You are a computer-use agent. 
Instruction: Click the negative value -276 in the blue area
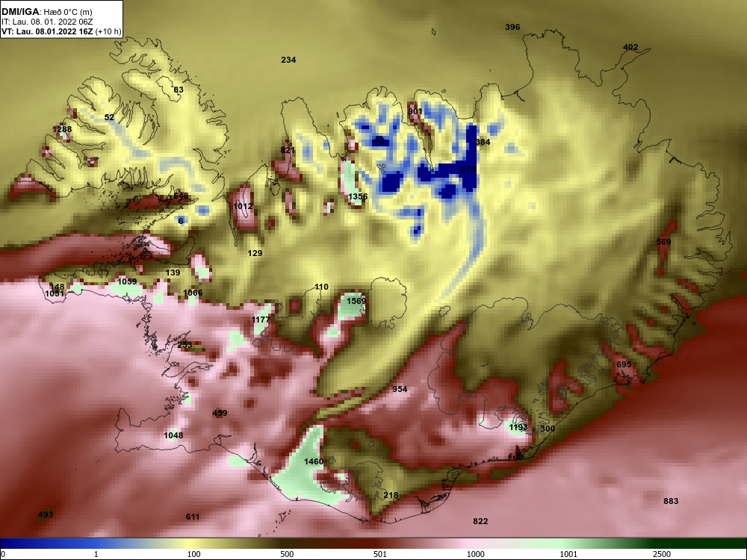tap(468, 169)
